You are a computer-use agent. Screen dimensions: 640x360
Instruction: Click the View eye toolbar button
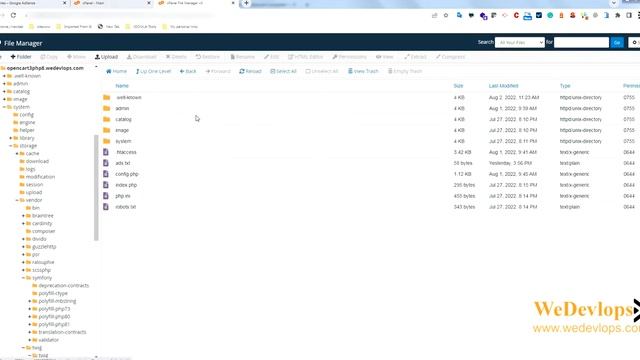[x=384, y=57]
